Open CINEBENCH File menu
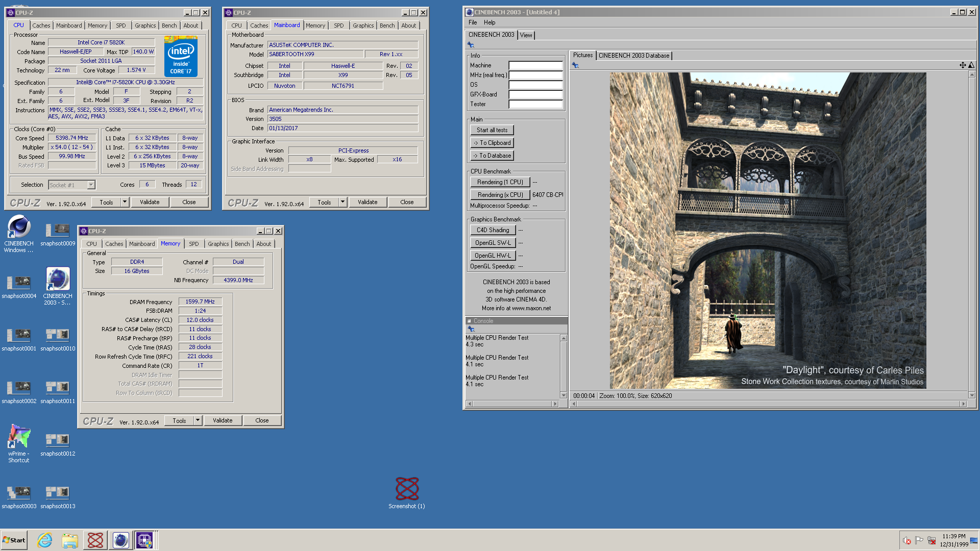This screenshot has height=551, width=980. (473, 22)
